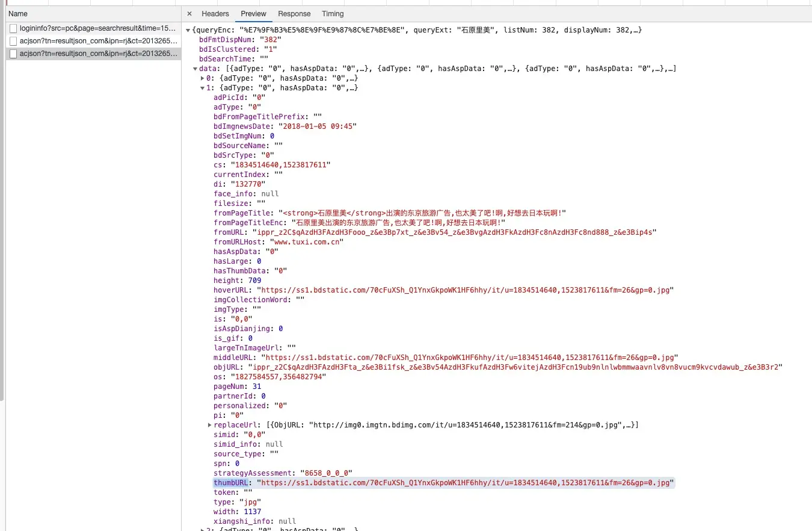Click the middleURL property row

tap(446, 358)
